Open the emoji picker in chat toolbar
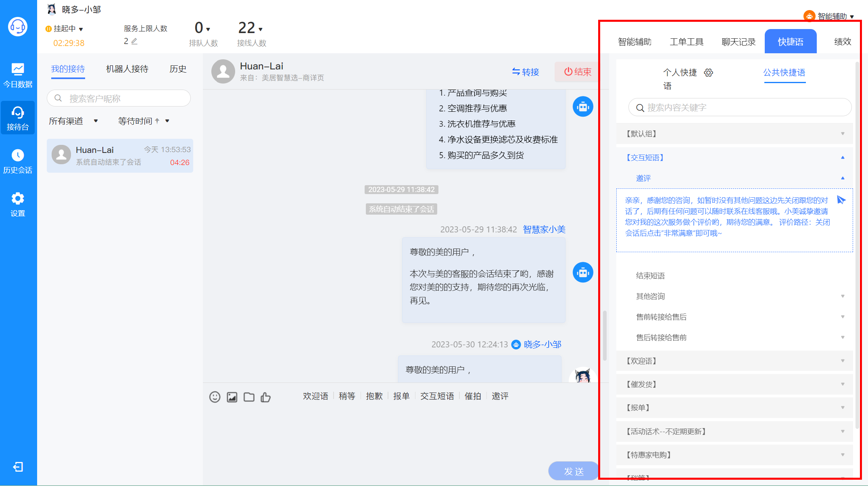 [x=215, y=397]
